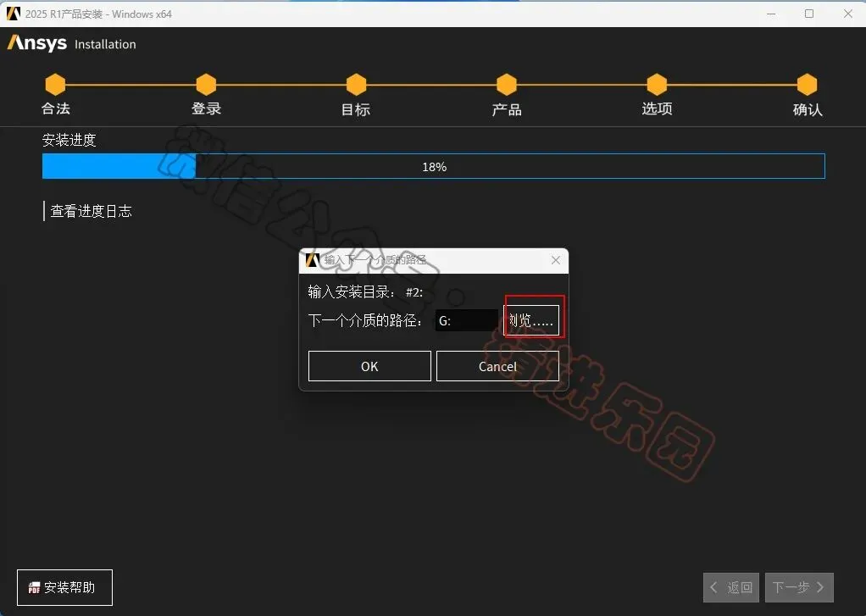Click the 目标 step hexagon
Viewport: 866px width, 616px height.
tap(356, 85)
